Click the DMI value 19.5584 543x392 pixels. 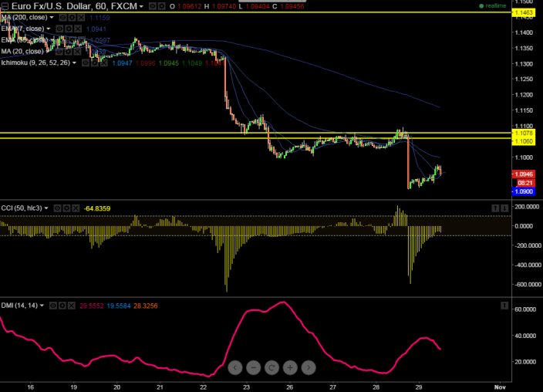point(119,306)
